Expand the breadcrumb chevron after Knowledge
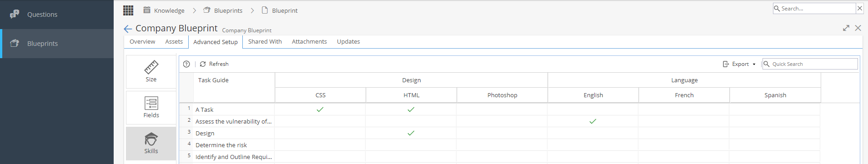868x164 pixels. [x=194, y=10]
